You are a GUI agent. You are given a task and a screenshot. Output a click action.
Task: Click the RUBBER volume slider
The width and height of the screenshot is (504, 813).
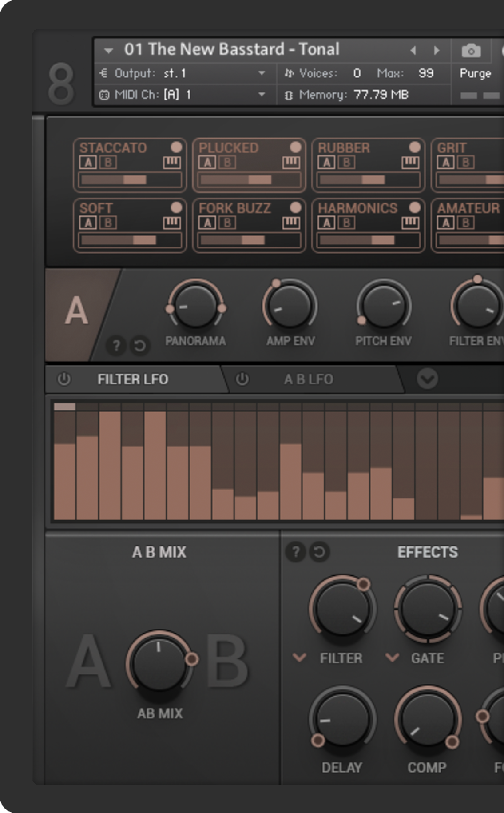368,179
